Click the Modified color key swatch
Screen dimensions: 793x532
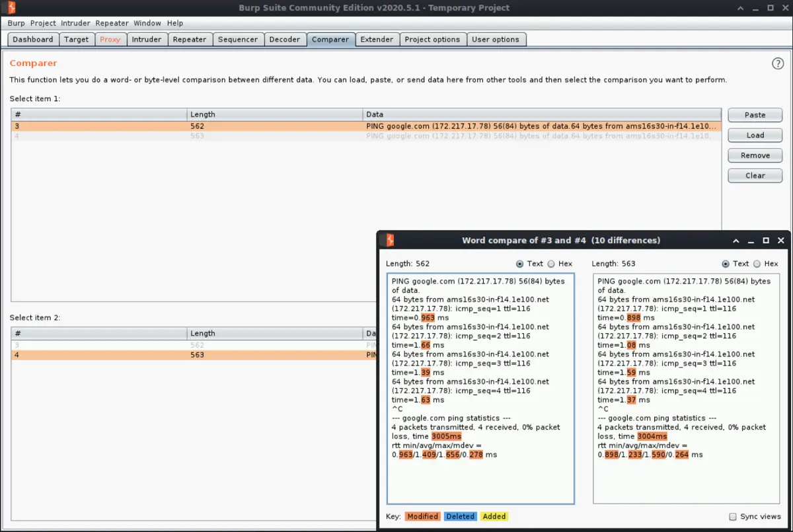pyautogui.click(x=422, y=517)
